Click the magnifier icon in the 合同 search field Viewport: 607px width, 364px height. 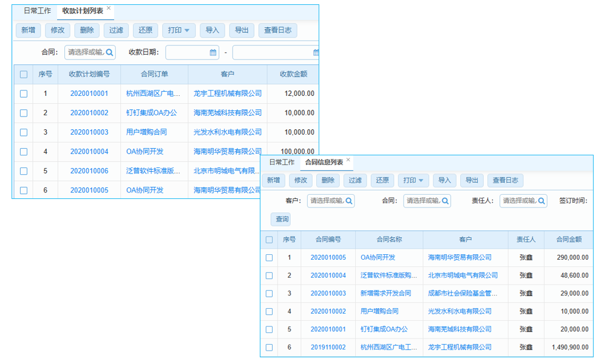(109, 52)
